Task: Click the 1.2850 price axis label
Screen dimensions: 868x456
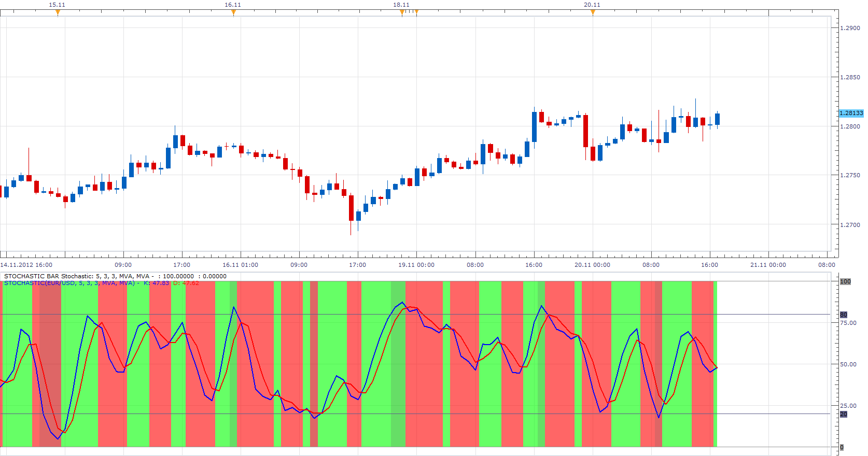Action: coord(850,77)
